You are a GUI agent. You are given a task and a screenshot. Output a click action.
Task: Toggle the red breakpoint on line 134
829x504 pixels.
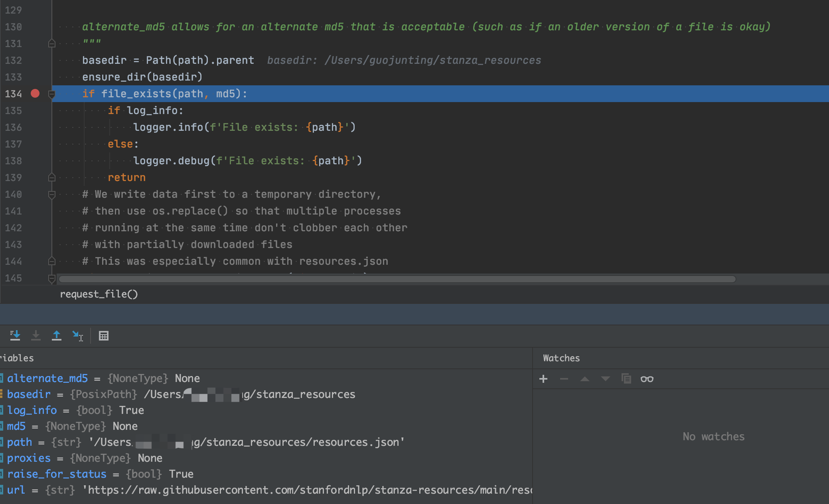[35, 93]
